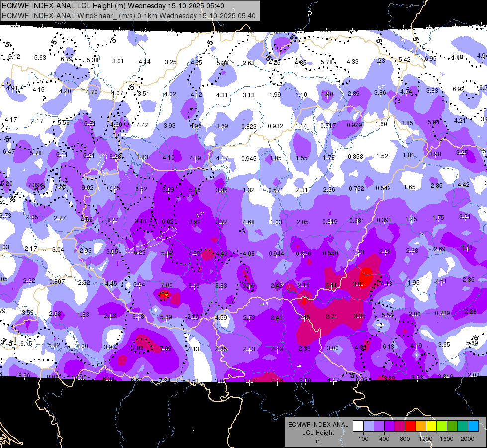
Task: Click the 1200 label under the legend
Action: coord(425,439)
